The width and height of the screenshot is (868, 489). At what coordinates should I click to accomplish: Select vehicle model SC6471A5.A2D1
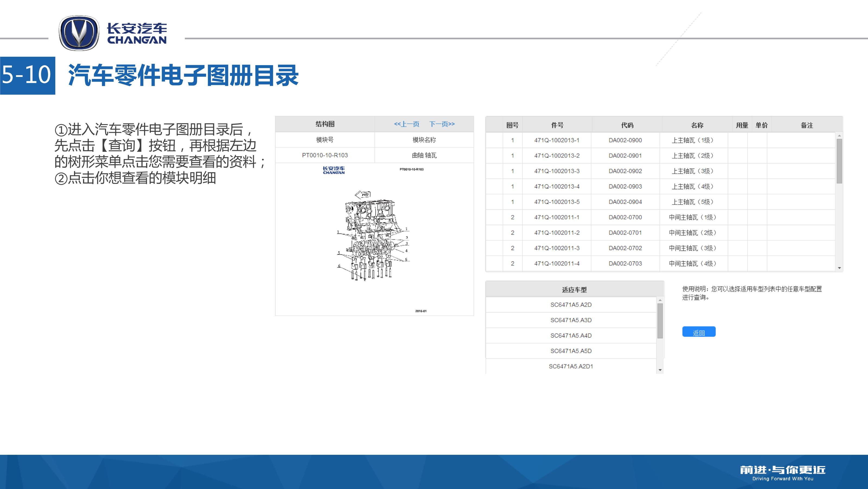pos(571,366)
